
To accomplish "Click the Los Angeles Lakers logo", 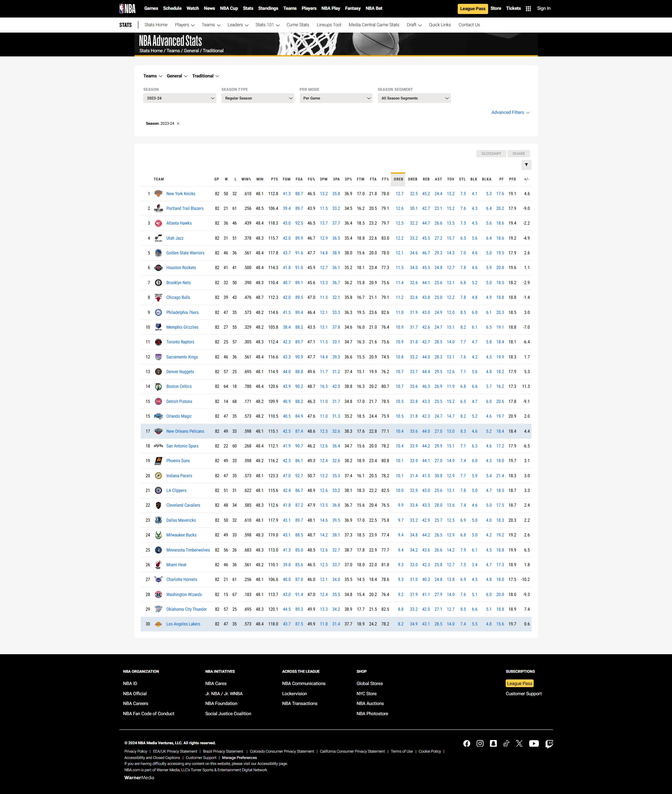I will [x=159, y=624].
